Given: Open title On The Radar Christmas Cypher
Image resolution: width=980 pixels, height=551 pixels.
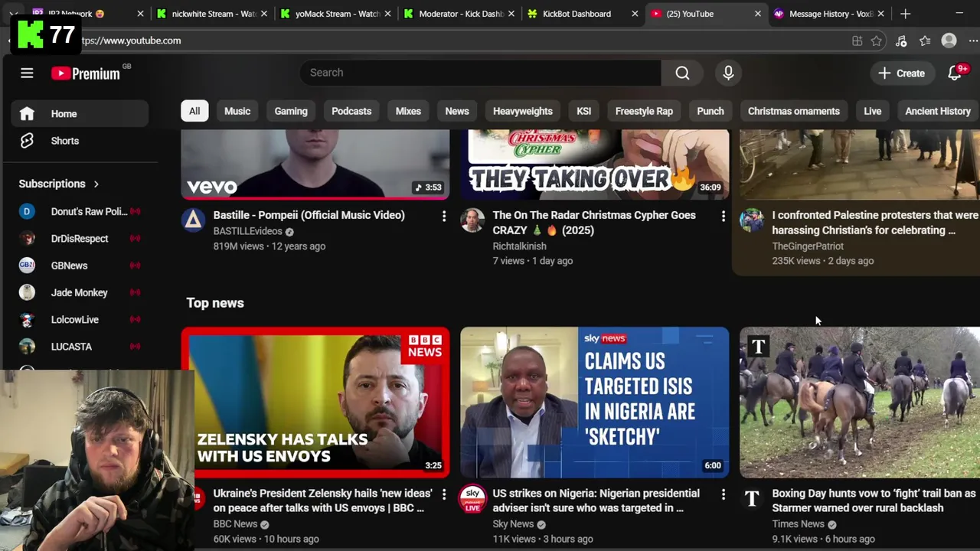Looking at the screenshot, I should pyautogui.click(x=594, y=223).
